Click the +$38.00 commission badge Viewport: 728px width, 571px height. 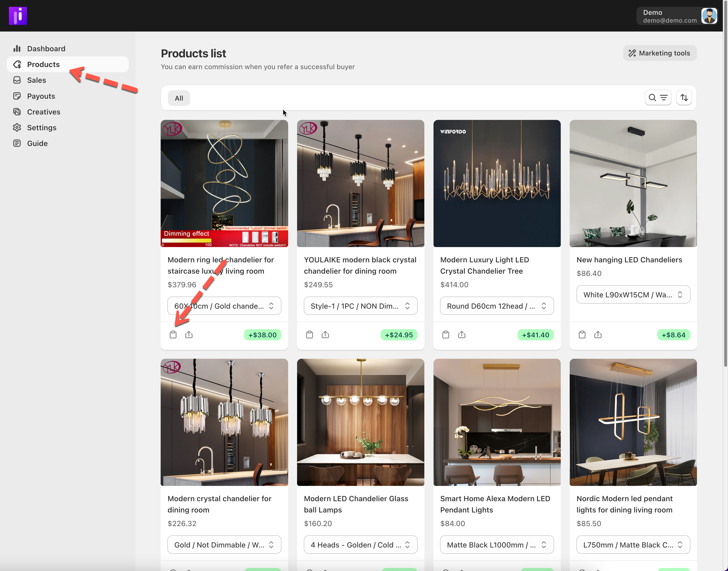[x=262, y=335]
